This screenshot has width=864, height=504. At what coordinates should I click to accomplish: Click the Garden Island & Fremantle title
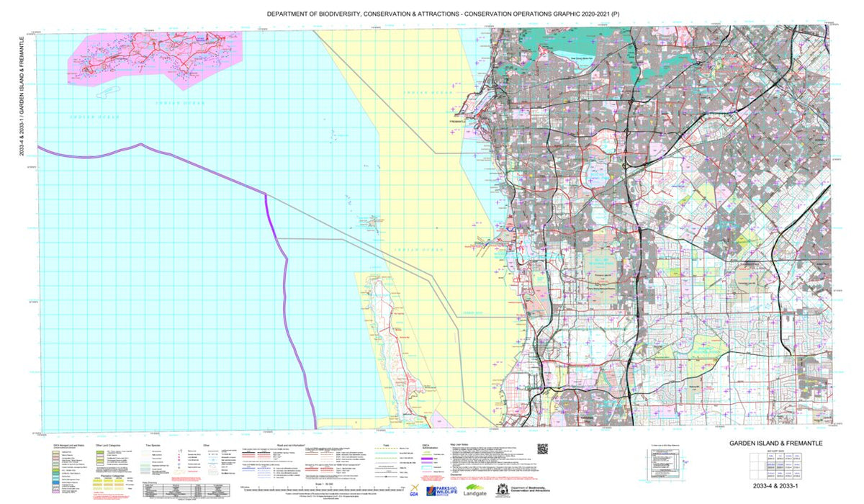775,443
